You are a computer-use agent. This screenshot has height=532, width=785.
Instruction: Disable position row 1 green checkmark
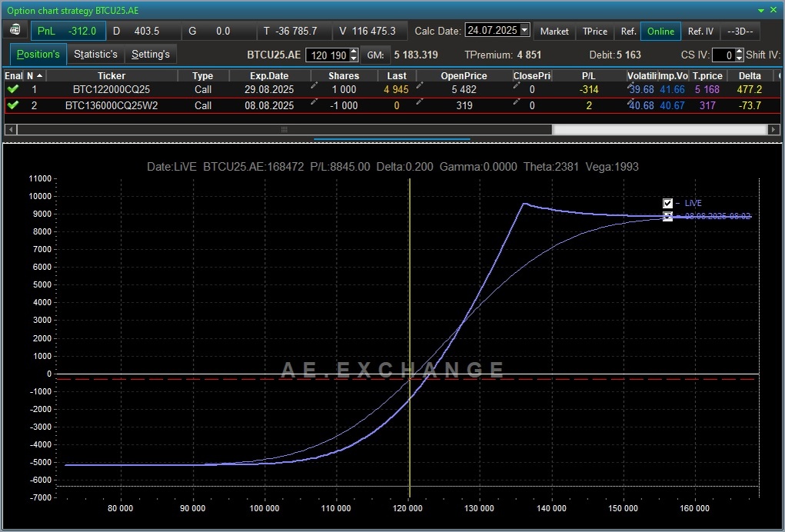(13, 89)
